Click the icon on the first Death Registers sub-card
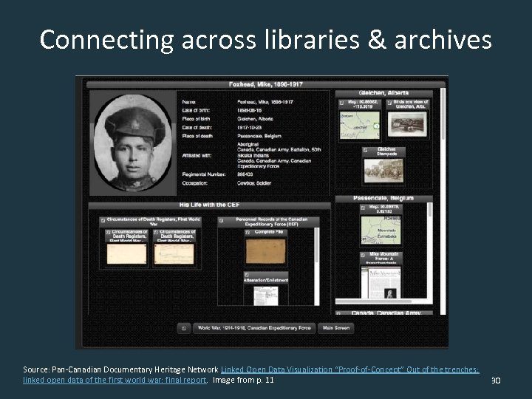This screenshot has height=399, width=532. coord(108,233)
